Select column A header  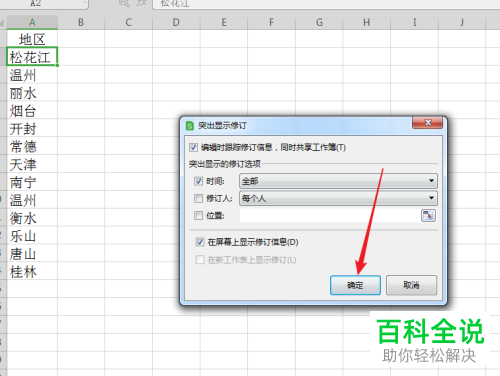pos(32,22)
